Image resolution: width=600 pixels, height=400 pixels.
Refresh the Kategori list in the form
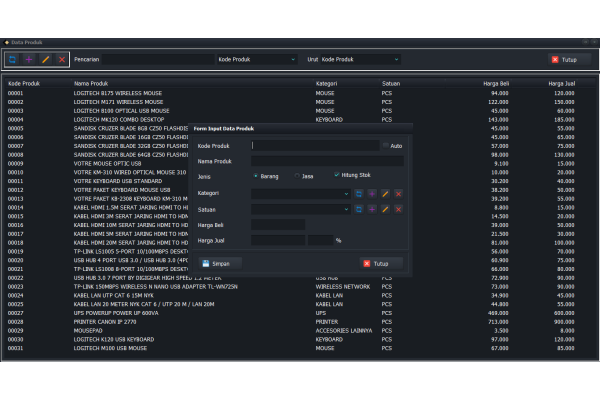(359, 193)
